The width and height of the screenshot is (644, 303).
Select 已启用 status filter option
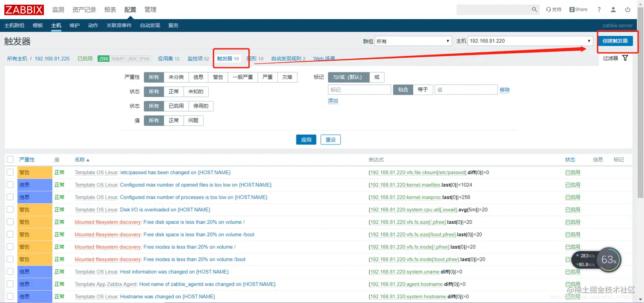[x=176, y=106]
